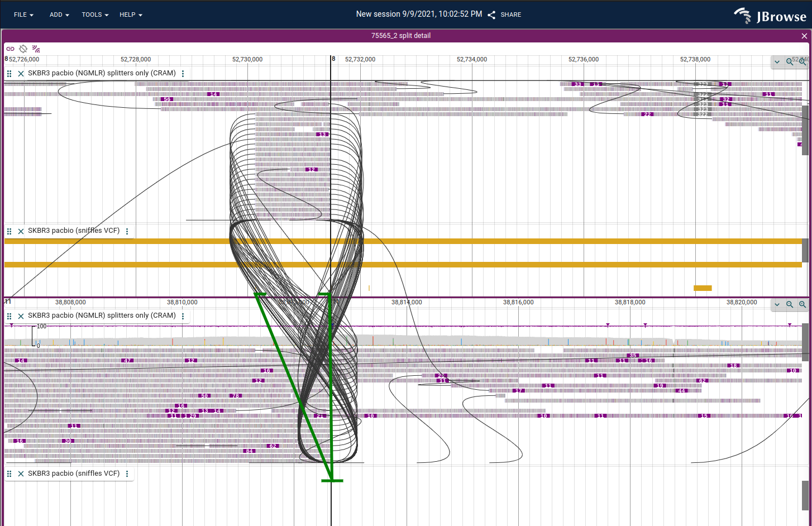The image size is (812, 526).
Task: Zoom out on the lower chromosome view
Action: point(789,304)
